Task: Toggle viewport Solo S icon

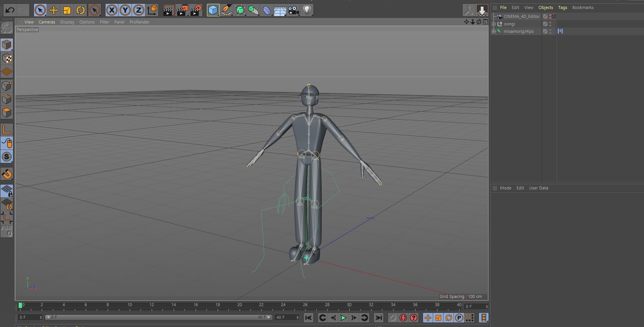Action: click(x=7, y=157)
